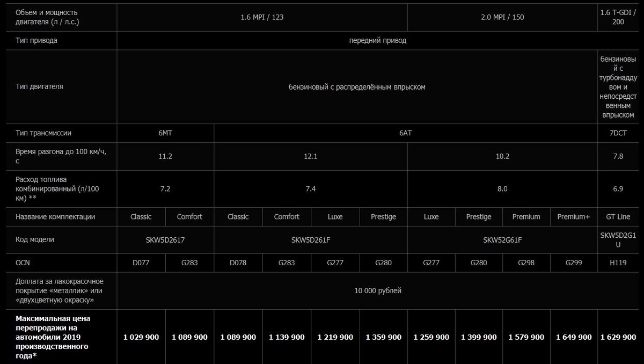Click the '2.0 MPI / 150' engine cell

[x=502, y=17]
